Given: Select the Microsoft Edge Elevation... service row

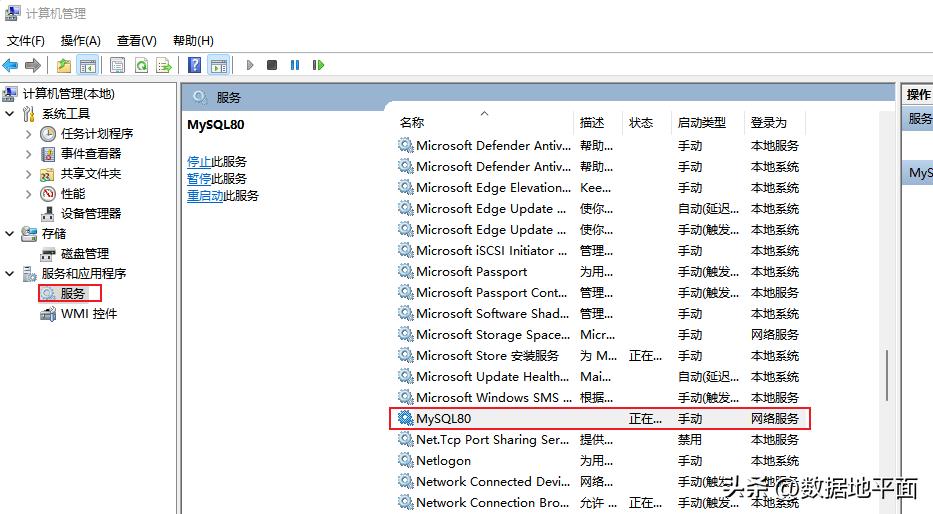Looking at the screenshot, I should click(600, 187).
